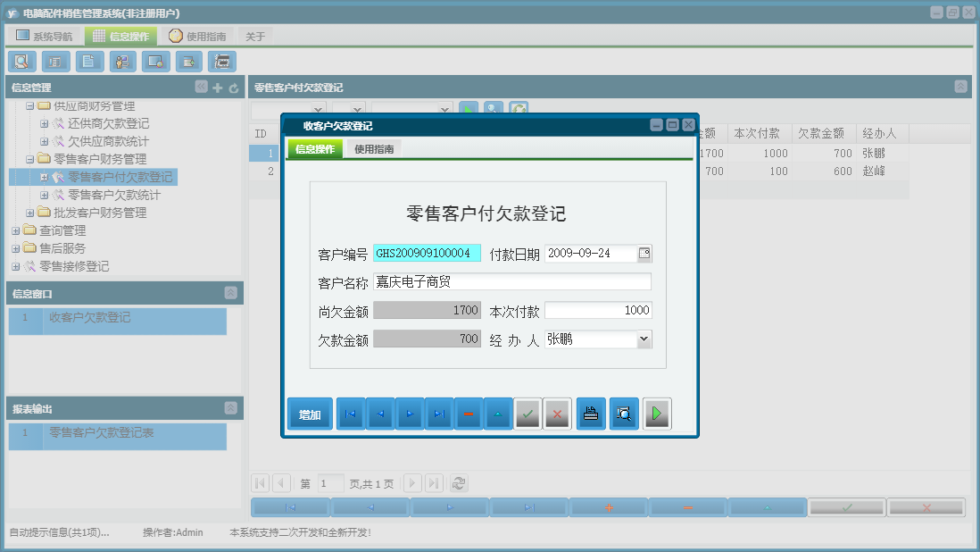Open print preview in the dialog toolbar

623,413
